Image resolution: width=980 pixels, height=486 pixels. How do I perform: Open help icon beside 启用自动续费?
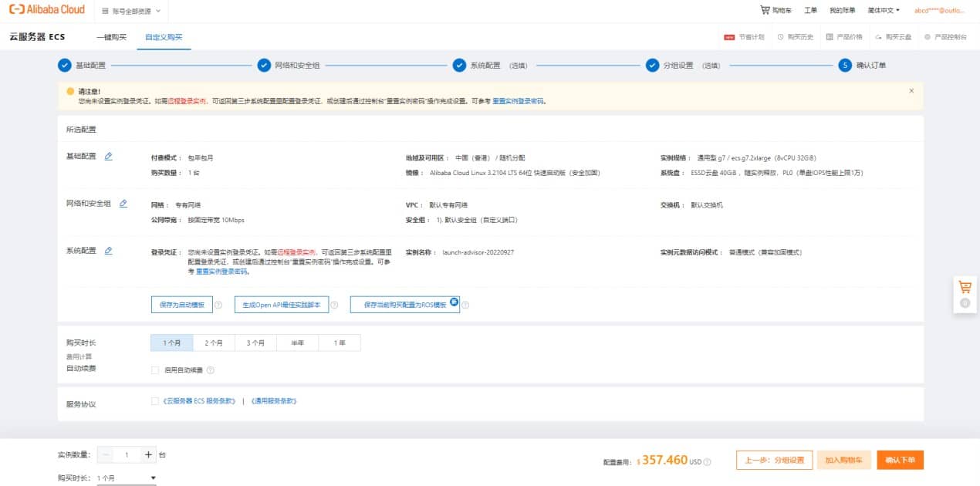210,370
